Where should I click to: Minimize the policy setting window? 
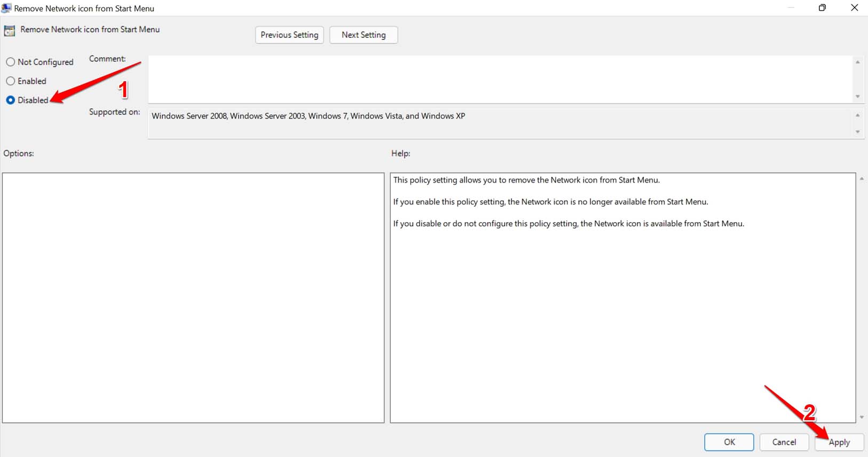791,7
